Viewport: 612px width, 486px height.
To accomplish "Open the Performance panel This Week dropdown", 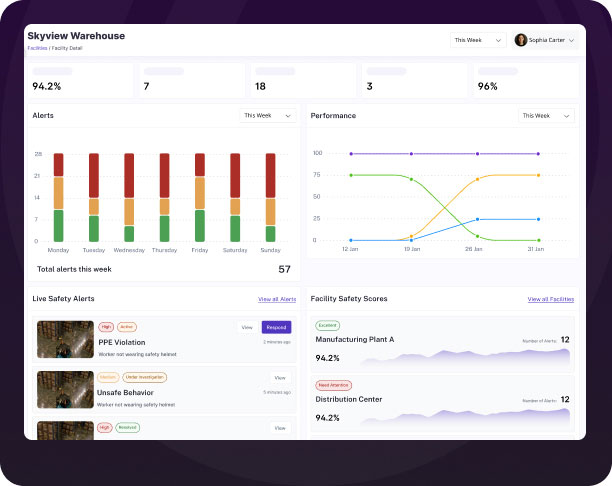I will [x=546, y=116].
